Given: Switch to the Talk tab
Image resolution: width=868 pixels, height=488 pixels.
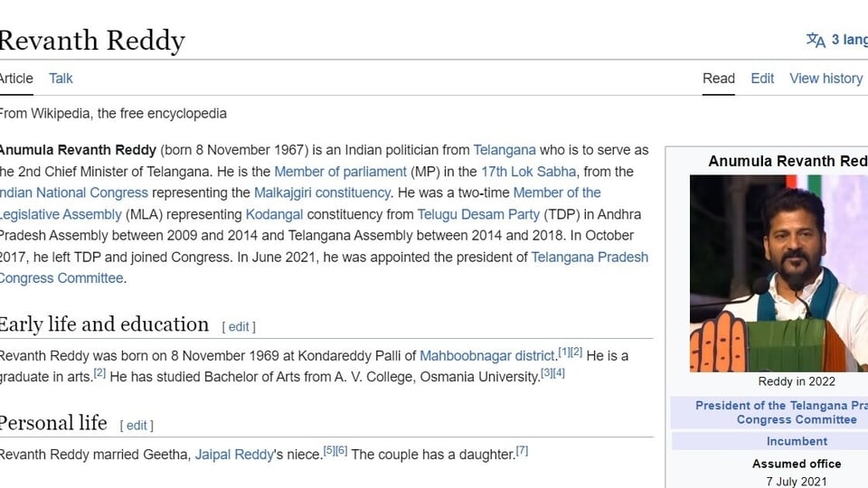Looking at the screenshot, I should (61, 79).
